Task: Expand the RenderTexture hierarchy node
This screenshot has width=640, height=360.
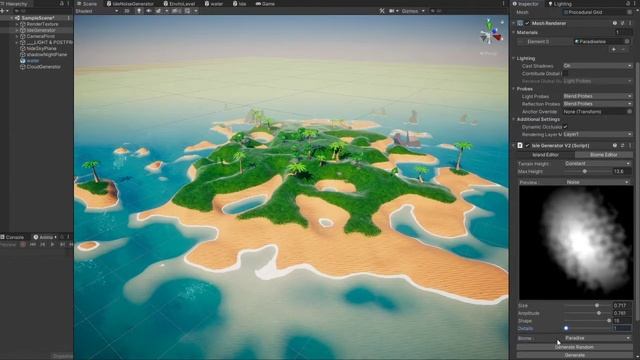Action: (x=17, y=24)
